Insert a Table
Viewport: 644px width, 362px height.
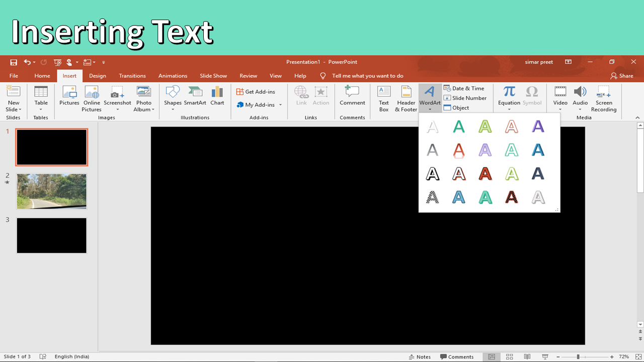click(x=41, y=99)
